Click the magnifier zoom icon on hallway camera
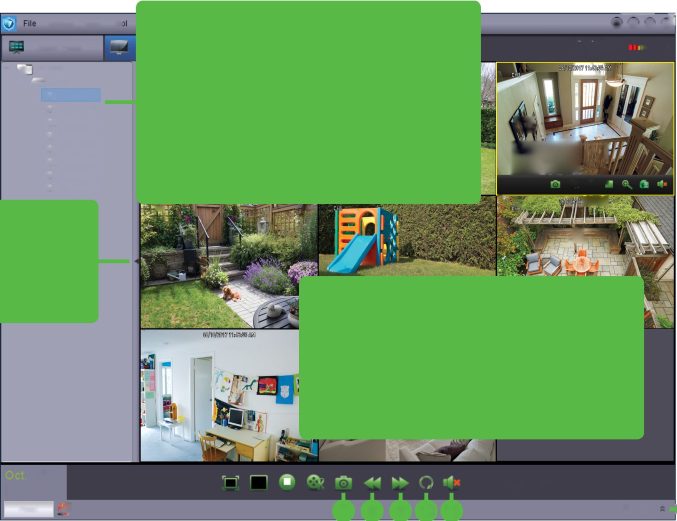Screen dimensions: 677x521 tap(627, 185)
